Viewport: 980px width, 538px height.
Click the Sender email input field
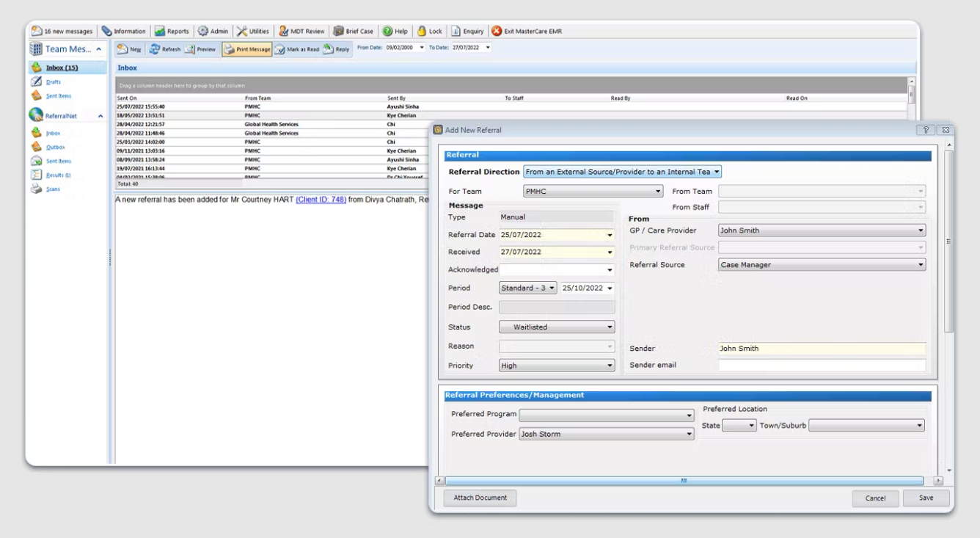(x=822, y=365)
